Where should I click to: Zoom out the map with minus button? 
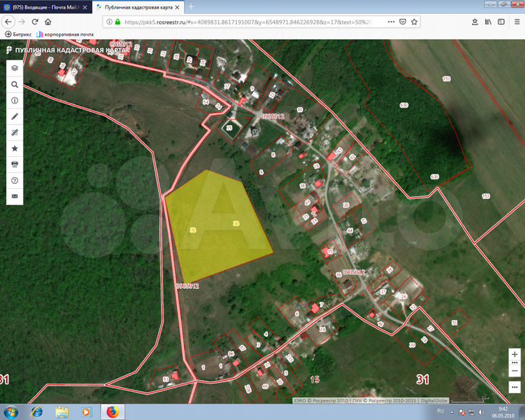pos(514,371)
